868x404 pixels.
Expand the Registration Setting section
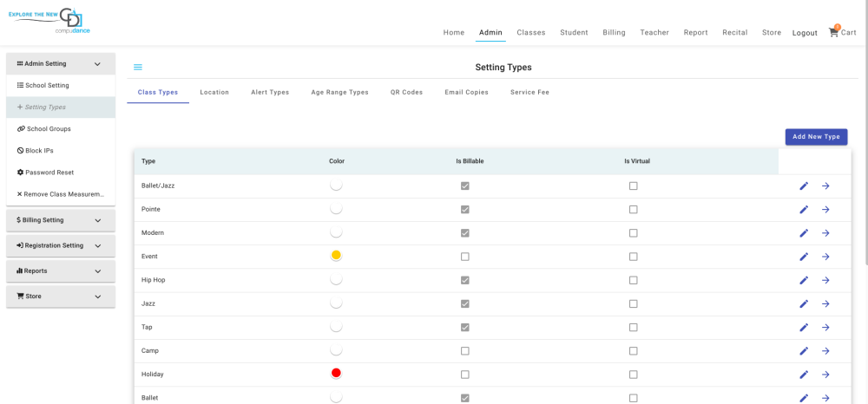click(60, 245)
